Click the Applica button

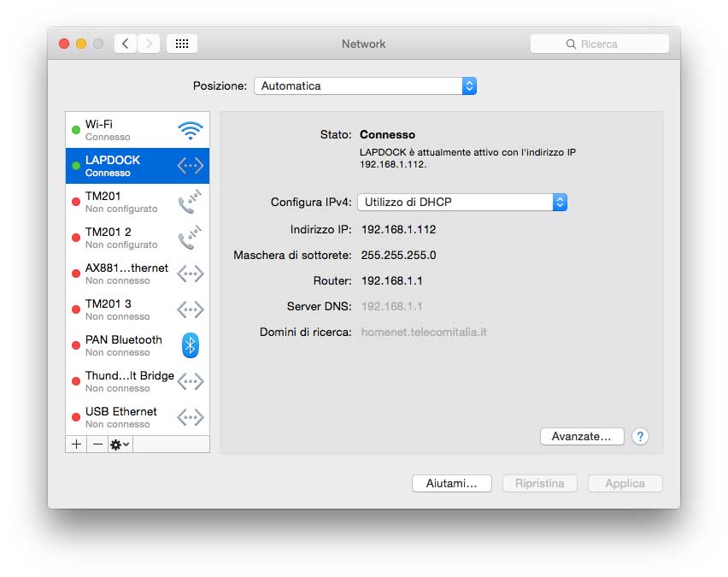point(625,483)
